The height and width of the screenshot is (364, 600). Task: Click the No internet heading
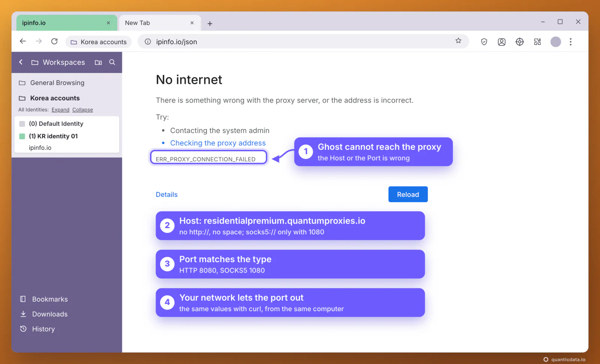click(189, 80)
